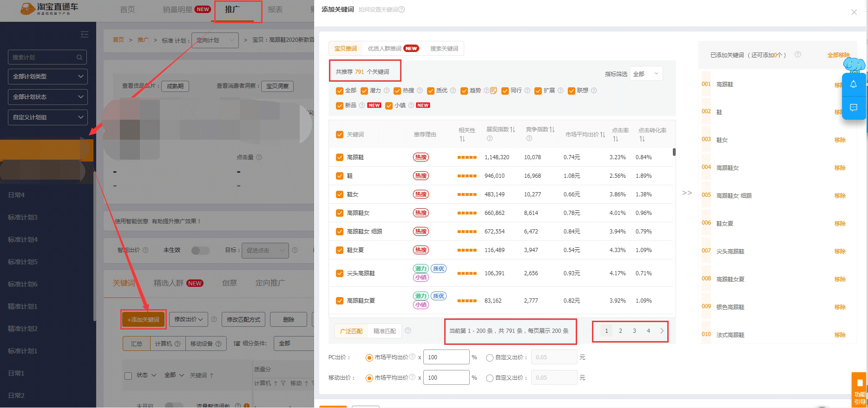Toggle the 智能出价 switch
This screenshot has width=868, height=408.
coord(200,251)
